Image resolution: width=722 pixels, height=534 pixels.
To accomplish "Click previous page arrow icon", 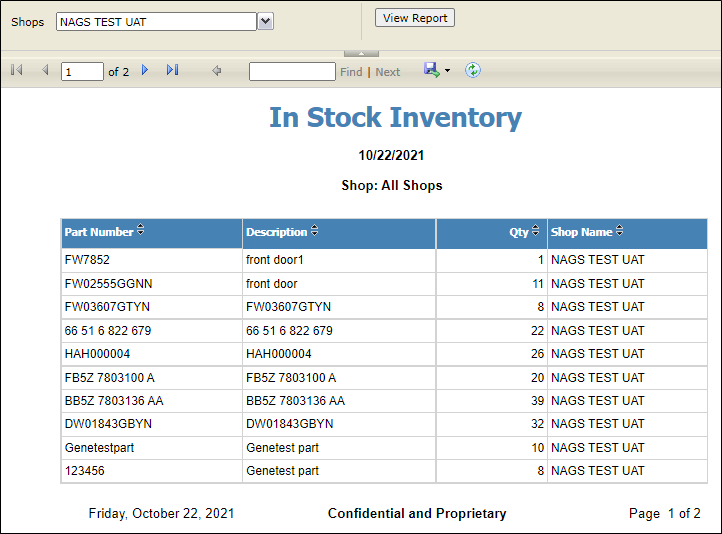I will 45,70.
